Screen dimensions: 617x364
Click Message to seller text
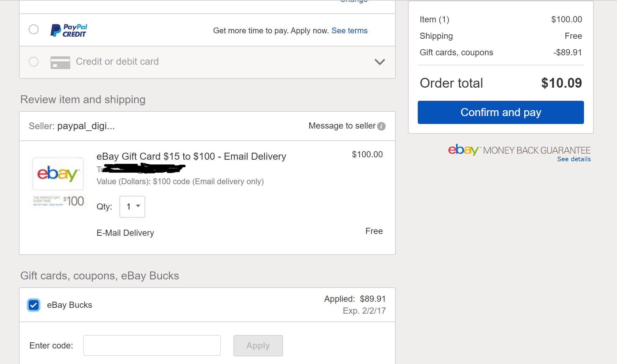(342, 126)
